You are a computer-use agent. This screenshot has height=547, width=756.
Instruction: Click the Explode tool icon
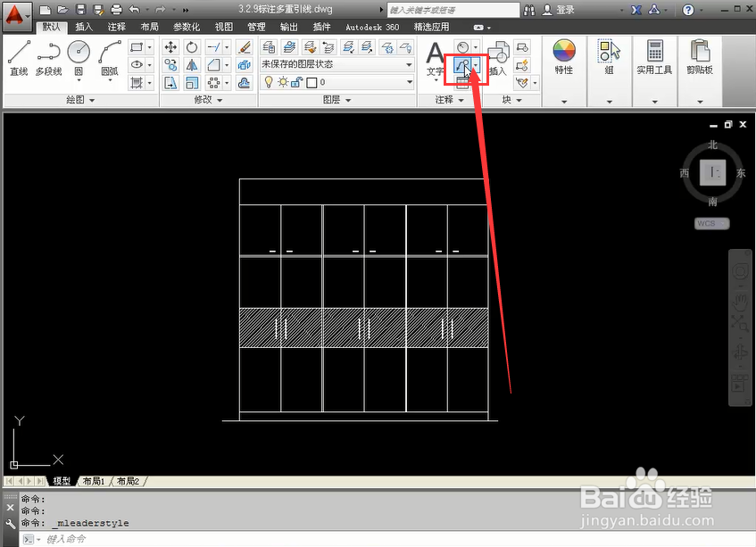[x=245, y=64]
